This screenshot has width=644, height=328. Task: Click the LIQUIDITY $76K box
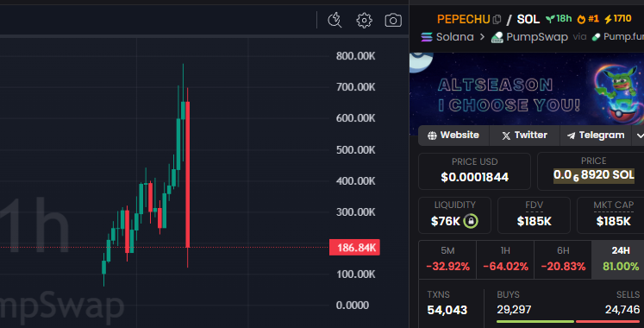[454, 216]
